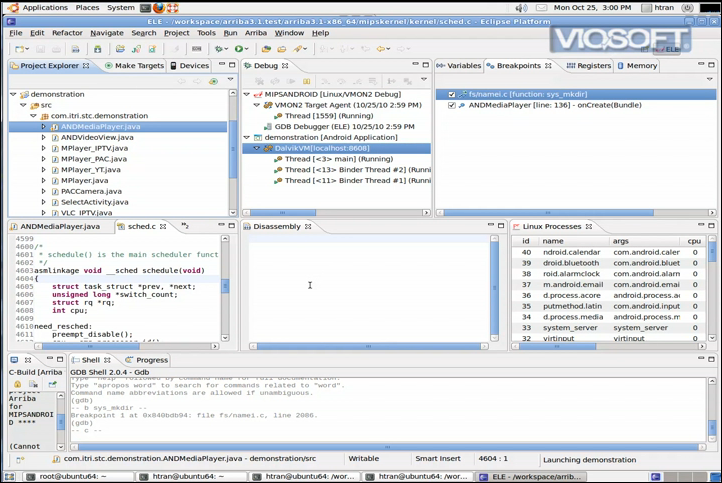The width and height of the screenshot is (722, 483).
Task: Switch to the Memory tab
Action: tap(637, 66)
